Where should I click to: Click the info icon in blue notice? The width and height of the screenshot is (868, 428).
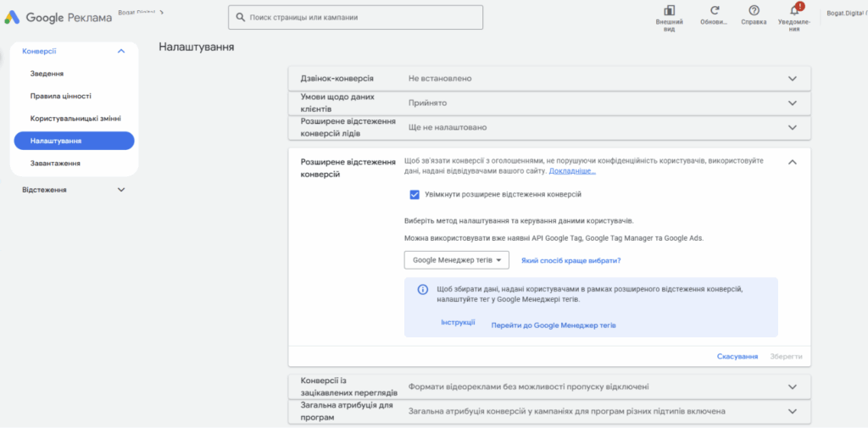[422, 290]
